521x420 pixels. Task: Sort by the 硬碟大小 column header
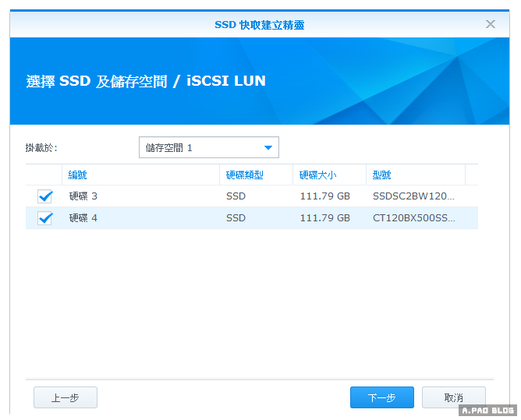(318, 175)
